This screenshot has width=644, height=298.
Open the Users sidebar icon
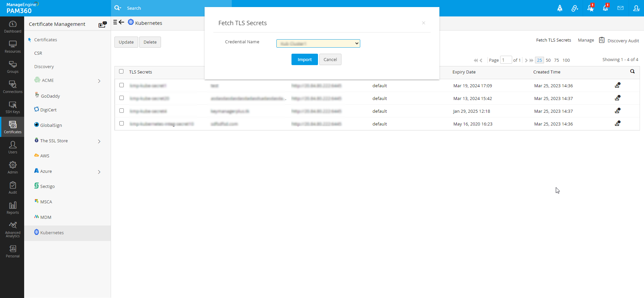[x=12, y=147]
